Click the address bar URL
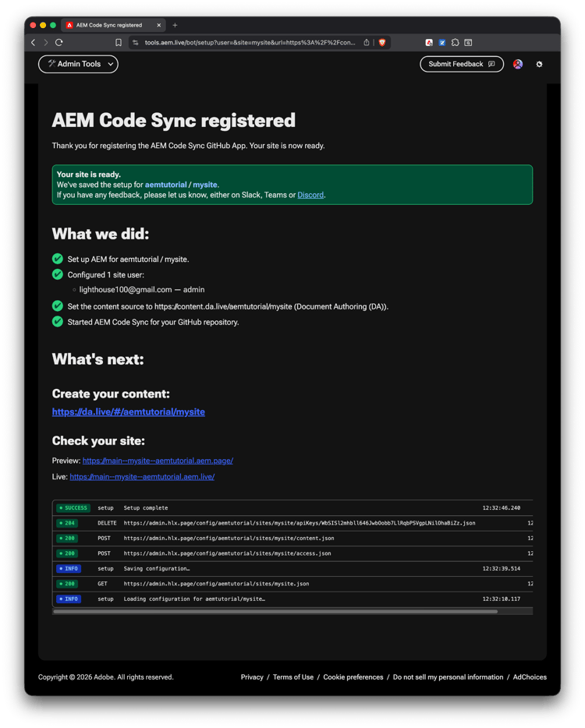 point(250,43)
